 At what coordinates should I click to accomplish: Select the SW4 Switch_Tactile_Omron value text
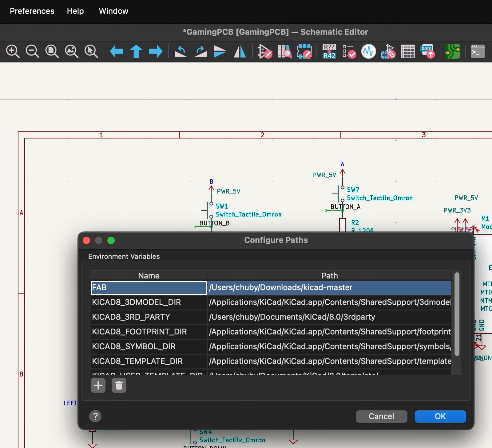pyautogui.click(x=232, y=440)
